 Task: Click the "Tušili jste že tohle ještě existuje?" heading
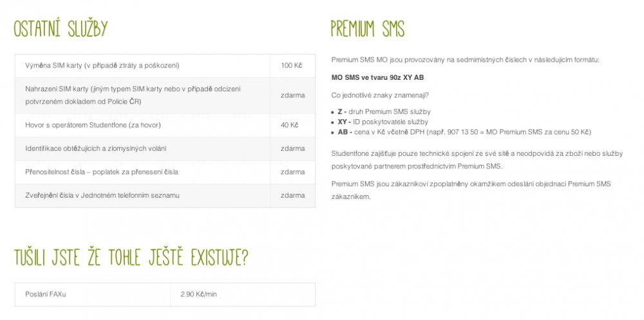[x=131, y=258]
